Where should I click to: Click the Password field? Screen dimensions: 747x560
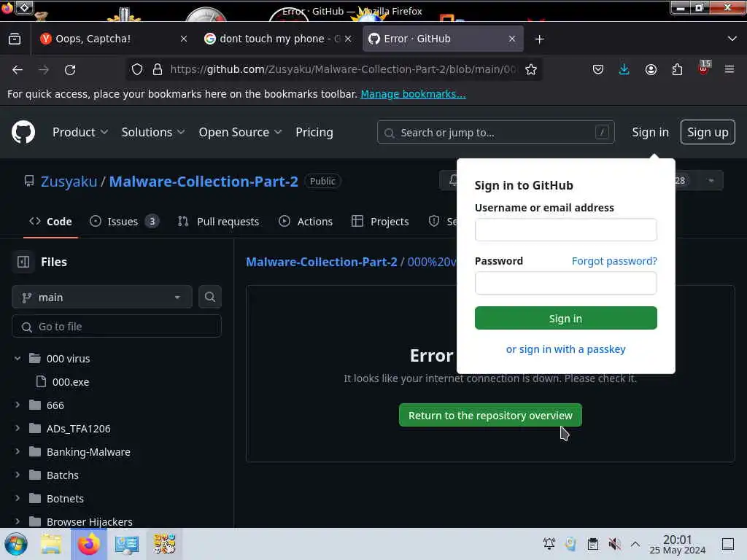565,284
